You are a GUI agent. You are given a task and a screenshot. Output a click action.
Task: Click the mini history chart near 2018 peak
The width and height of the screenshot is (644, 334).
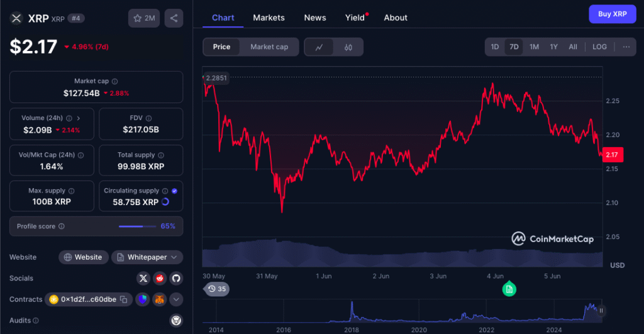click(352, 311)
